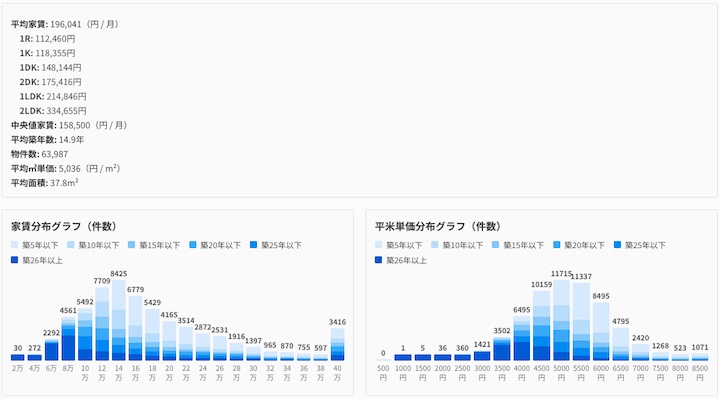Click the 3514 bar at 22万 rent
720x399 pixels.
186,343
